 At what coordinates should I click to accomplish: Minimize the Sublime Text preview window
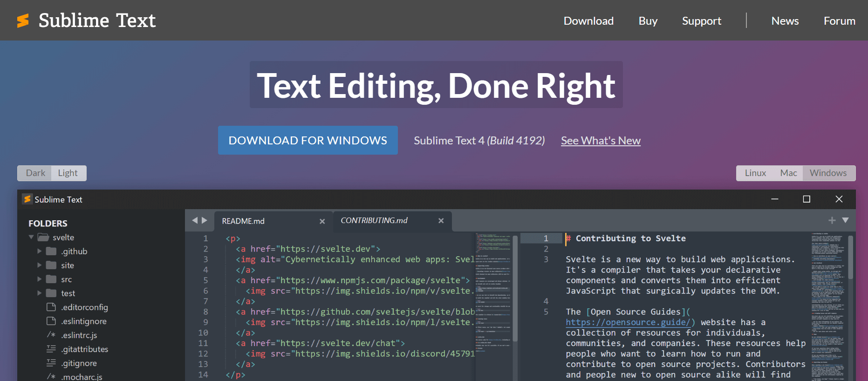point(775,199)
